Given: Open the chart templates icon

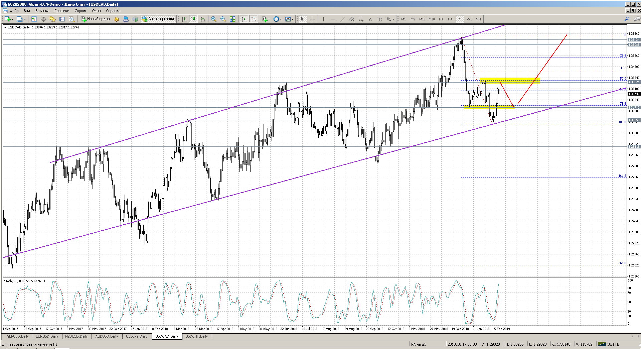Looking at the screenshot, I should coord(288,19).
